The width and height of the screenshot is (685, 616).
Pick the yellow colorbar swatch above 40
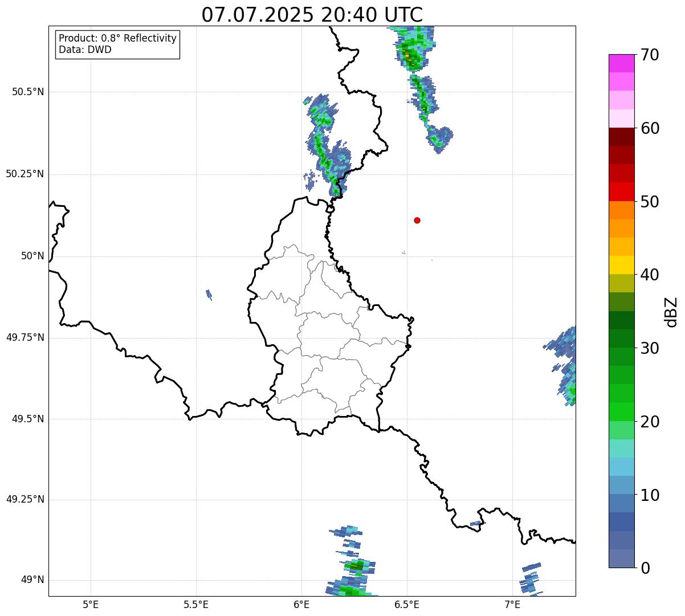(622, 265)
